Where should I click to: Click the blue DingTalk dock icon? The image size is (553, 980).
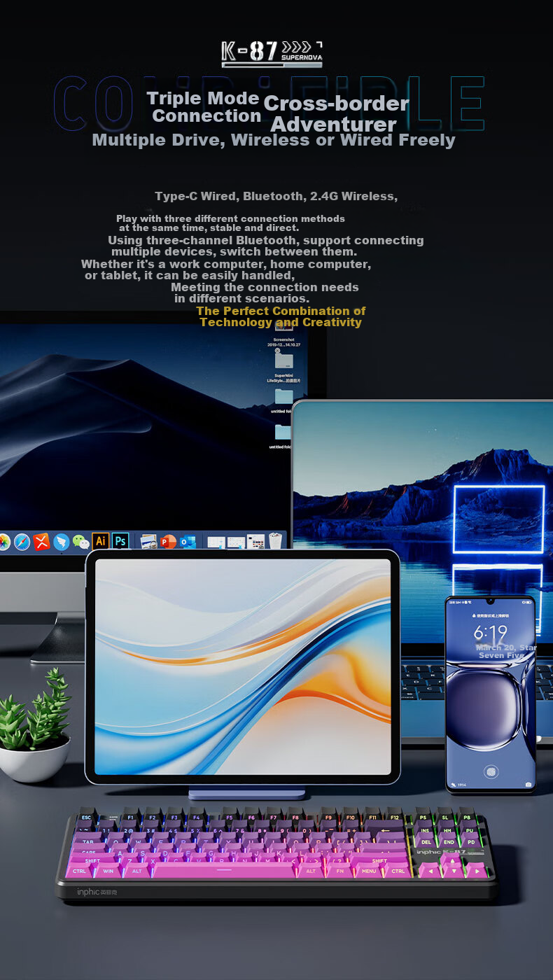click(x=62, y=542)
